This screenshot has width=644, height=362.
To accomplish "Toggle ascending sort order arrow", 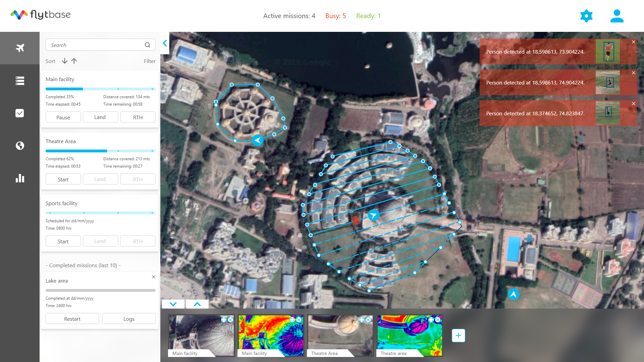I will (x=74, y=61).
